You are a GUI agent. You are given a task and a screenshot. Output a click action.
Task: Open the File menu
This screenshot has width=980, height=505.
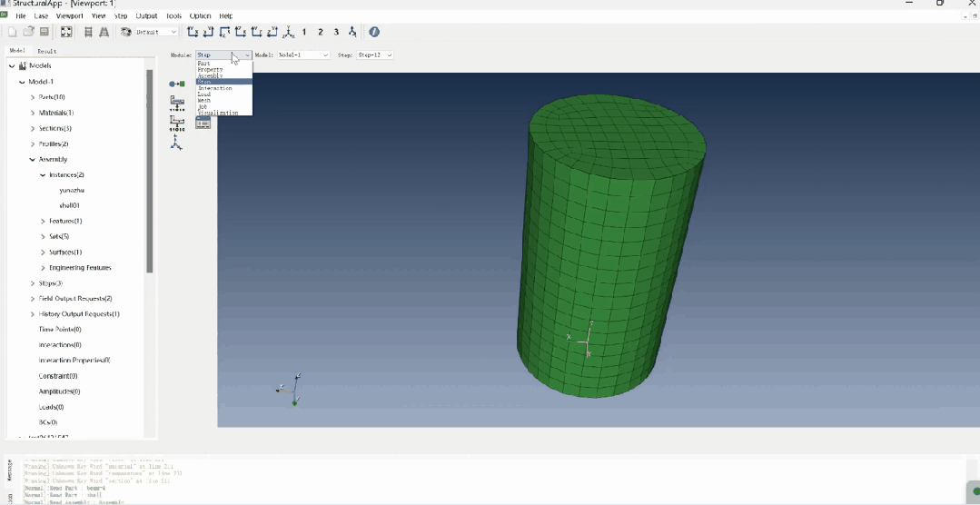click(21, 15)
